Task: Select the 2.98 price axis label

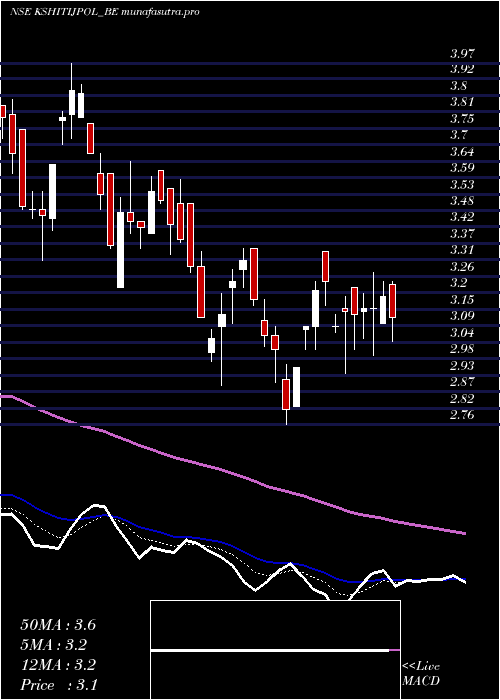Action: [462, 350]
